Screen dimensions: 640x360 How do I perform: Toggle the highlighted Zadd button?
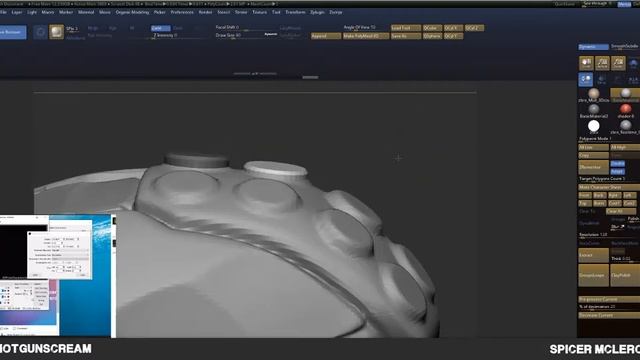(x=160, y=28)
